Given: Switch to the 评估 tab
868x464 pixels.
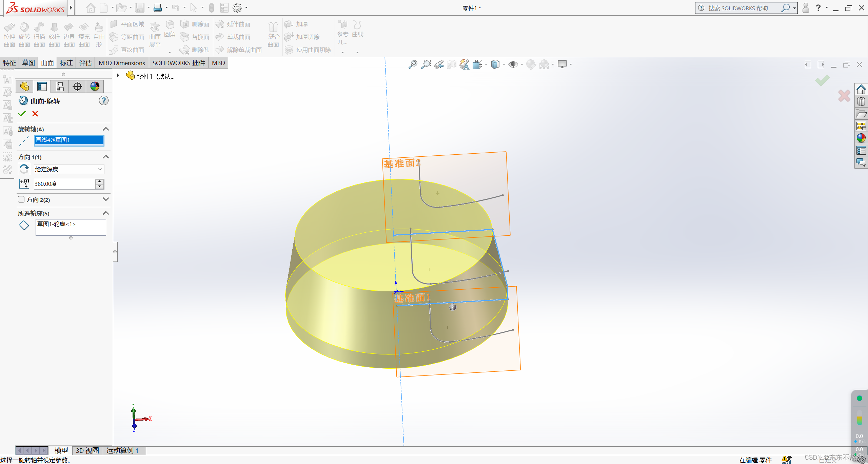Looking at the screenshot, I should (x=85, y=63).
